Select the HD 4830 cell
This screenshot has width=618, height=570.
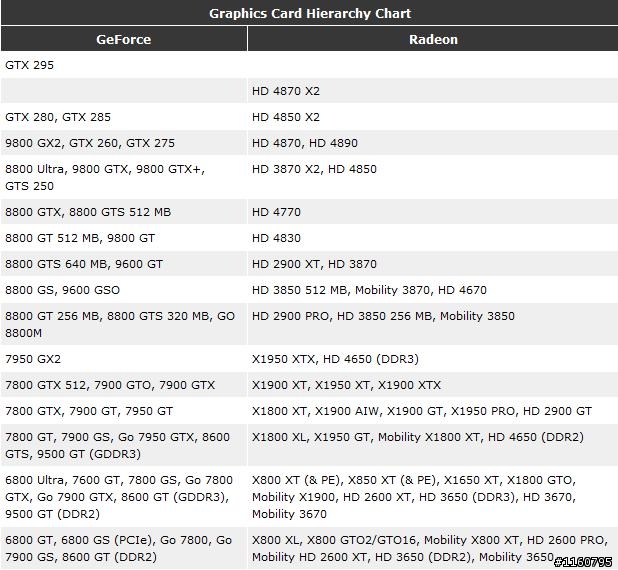point(433,238)
